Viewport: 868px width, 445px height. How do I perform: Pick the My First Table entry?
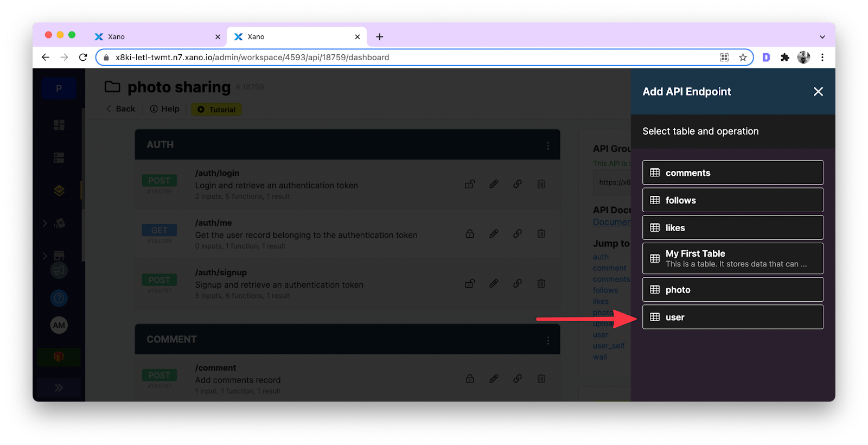click(732, 258)
